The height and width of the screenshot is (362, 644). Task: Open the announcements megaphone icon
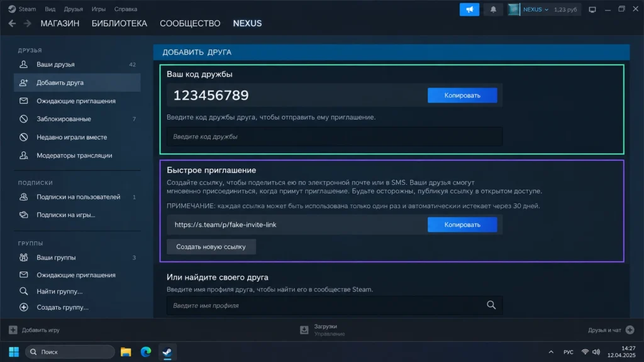(x=469, y=9)
